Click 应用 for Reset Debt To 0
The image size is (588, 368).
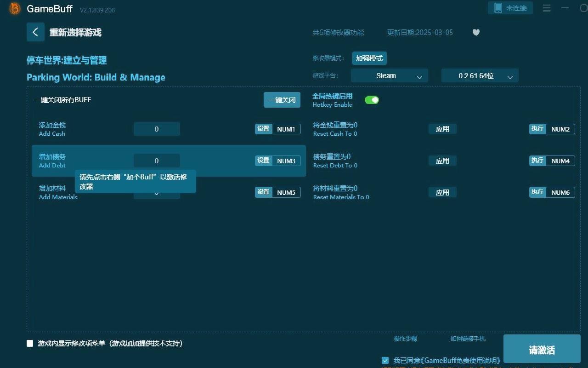click(x=442, y=161)
